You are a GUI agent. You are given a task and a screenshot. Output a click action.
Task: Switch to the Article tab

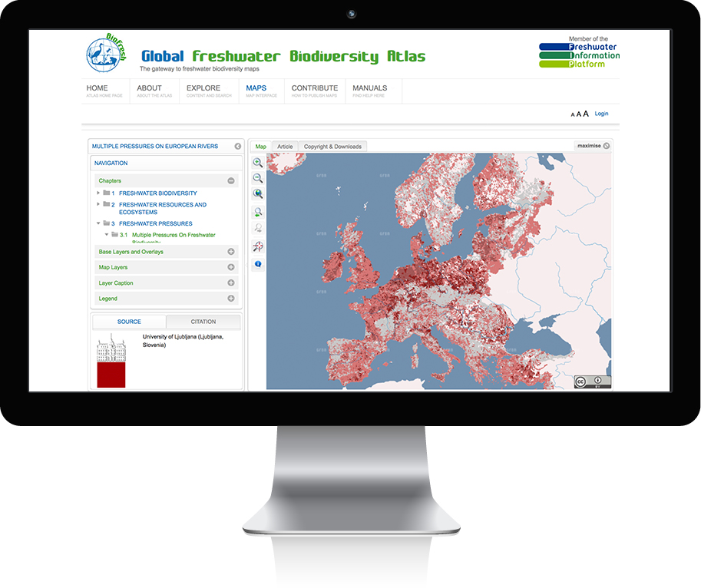(x=285, y=146)
